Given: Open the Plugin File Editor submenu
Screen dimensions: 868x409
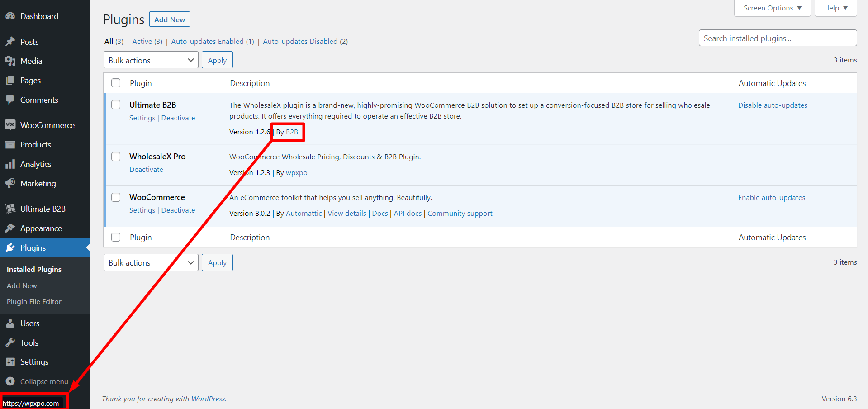Looking at the screenshot, I should click(34, 301).
